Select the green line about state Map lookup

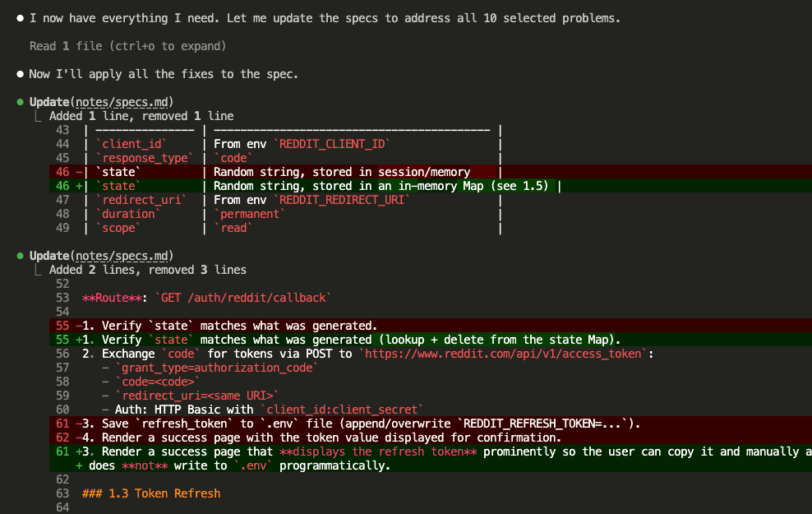329,339
